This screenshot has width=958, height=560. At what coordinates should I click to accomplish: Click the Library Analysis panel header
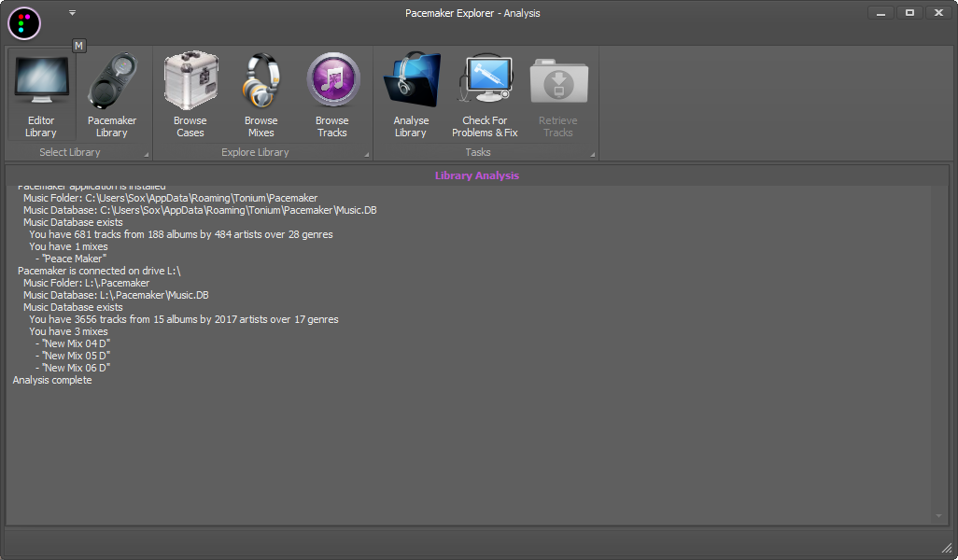pyautogui.click(x=477, y=175)
